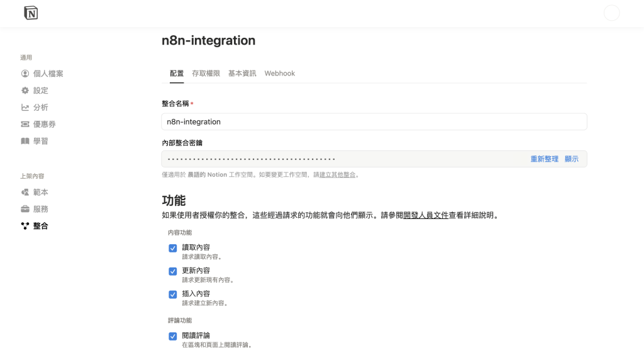Click the 整合 nodes icon

(25, 225)
